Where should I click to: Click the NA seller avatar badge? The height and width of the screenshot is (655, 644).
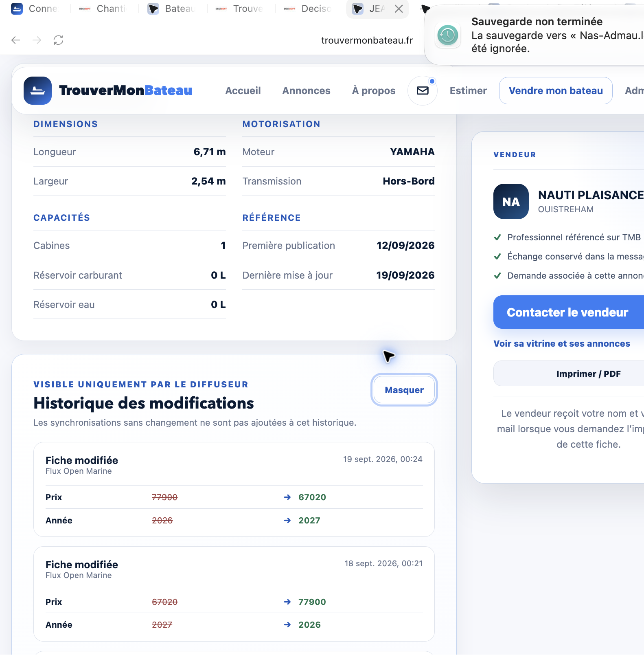coord(511,202)
